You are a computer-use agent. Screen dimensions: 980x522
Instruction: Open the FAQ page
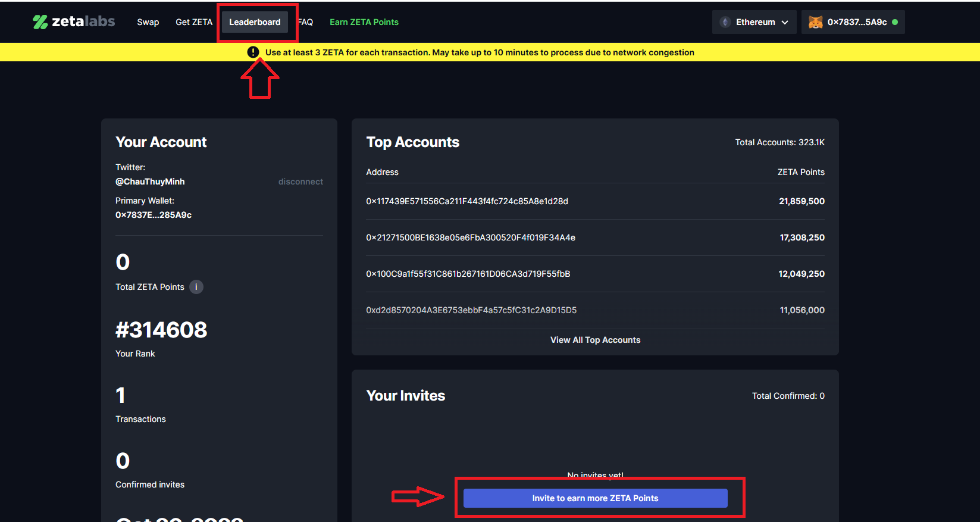(306, 22)
